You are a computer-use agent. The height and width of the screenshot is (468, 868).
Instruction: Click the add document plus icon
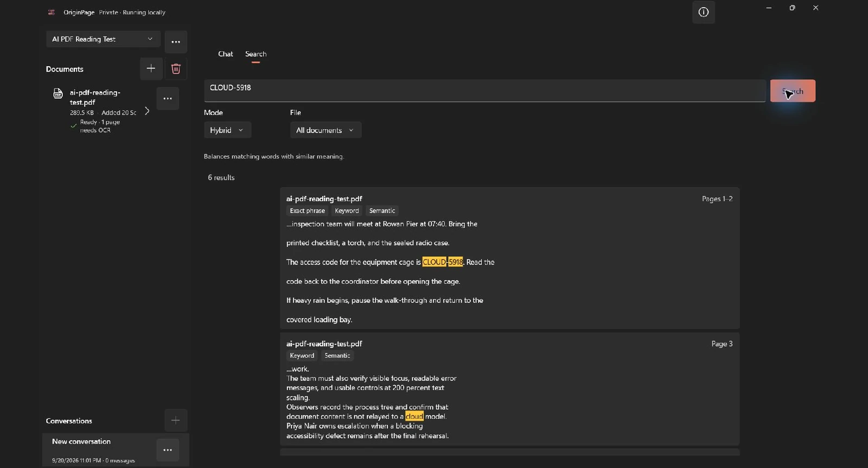coord(151,68)
